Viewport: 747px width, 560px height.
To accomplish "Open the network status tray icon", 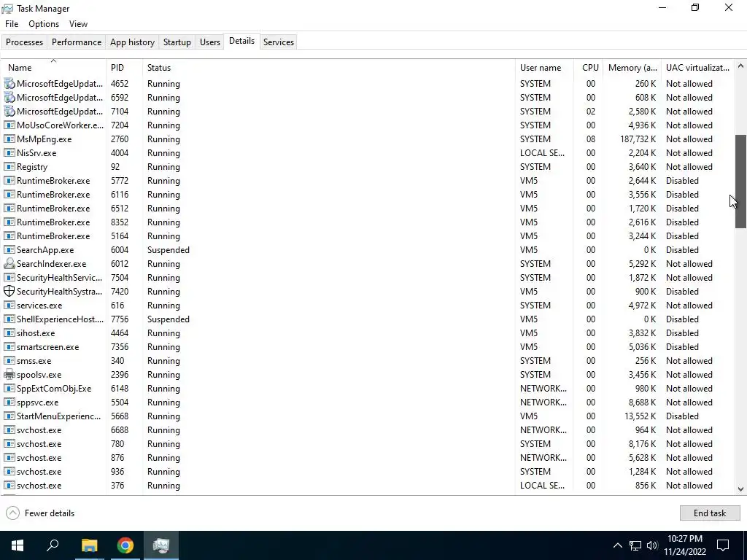I will coord(635,545).
